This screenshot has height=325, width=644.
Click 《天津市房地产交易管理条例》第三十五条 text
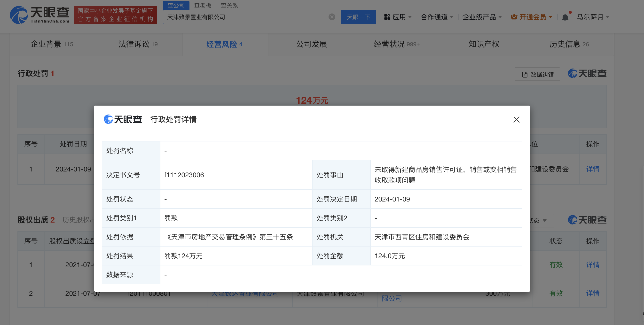[x=228, y=237]
